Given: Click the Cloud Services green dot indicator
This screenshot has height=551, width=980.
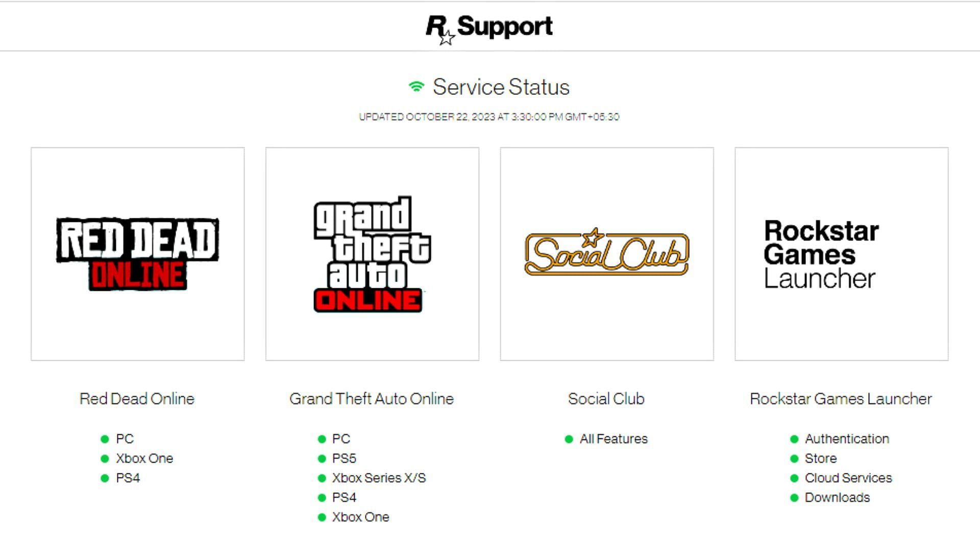Looking at the screenshot, I should (796, 478).
